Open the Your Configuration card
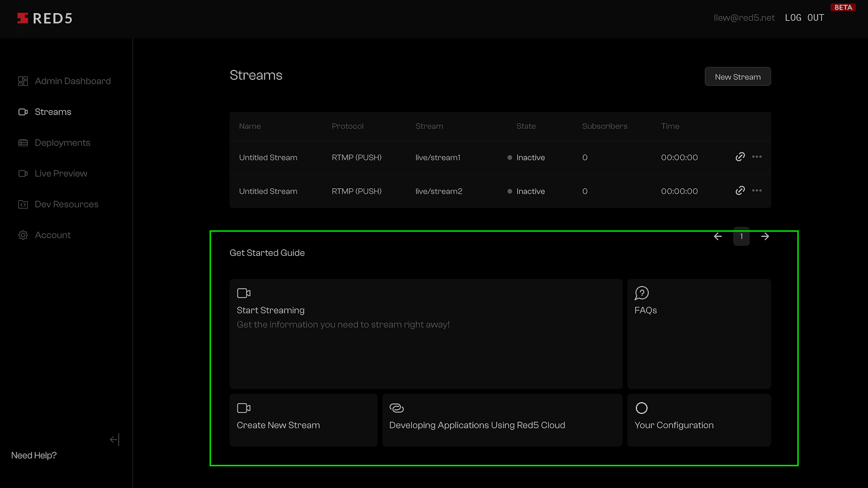 click(x=699, y=420)
